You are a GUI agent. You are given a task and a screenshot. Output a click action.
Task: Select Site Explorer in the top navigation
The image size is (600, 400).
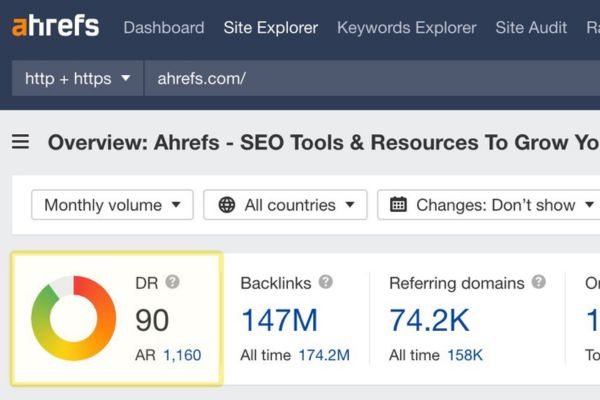tap(271, 28)
